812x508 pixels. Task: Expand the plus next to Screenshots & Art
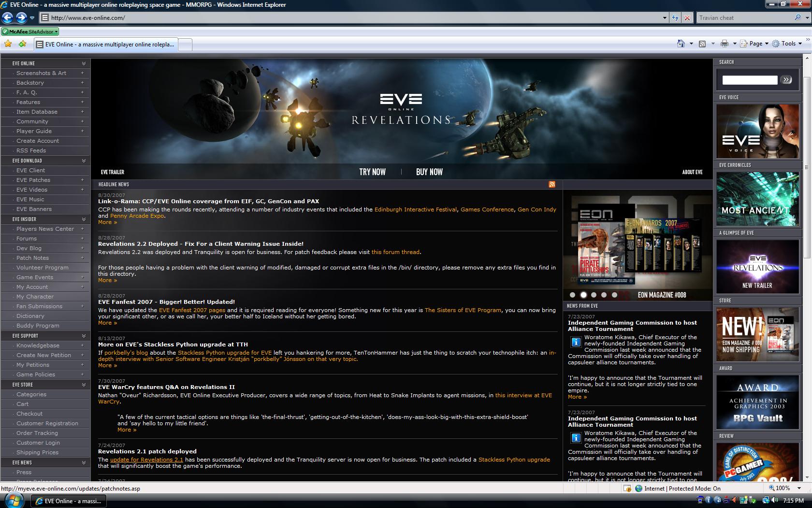pyautogui.click(x=82, y=73)
